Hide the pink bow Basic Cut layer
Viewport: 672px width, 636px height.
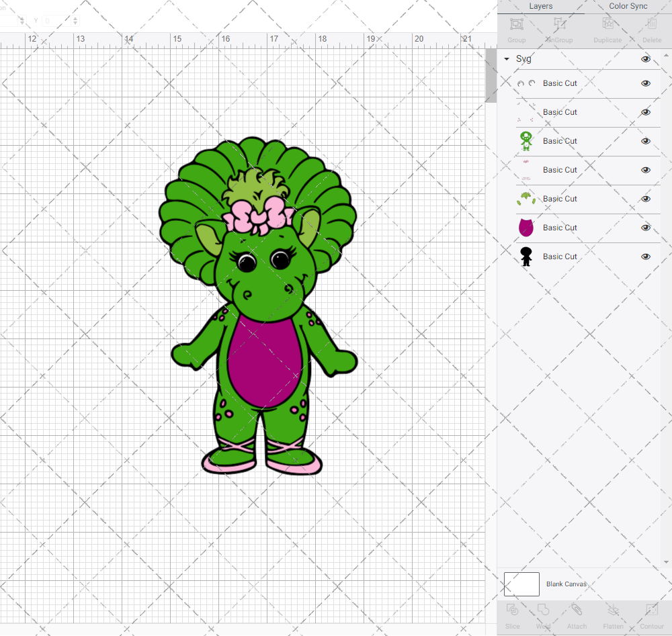[x=646, y=170]
